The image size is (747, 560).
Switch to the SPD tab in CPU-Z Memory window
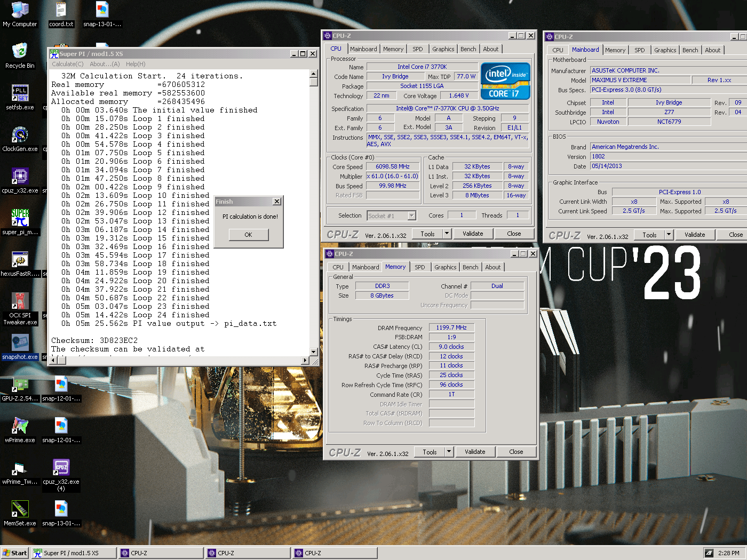[x=420, y=267]
